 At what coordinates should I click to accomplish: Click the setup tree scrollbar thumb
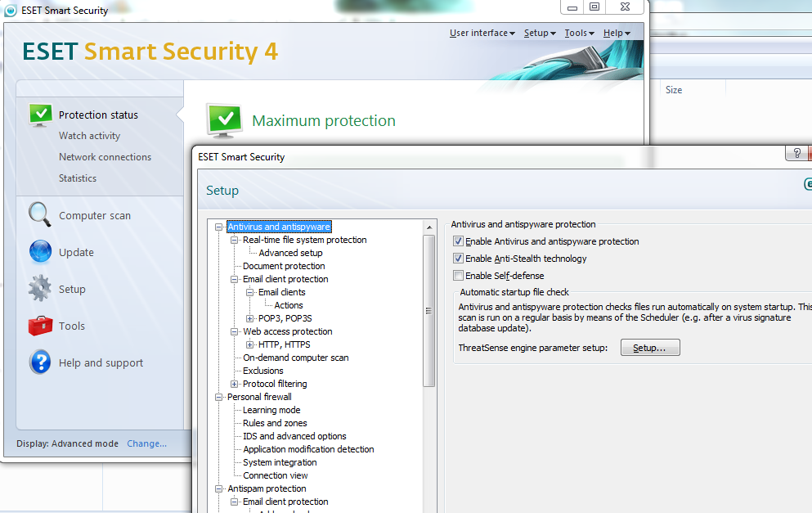coord(428,311)
